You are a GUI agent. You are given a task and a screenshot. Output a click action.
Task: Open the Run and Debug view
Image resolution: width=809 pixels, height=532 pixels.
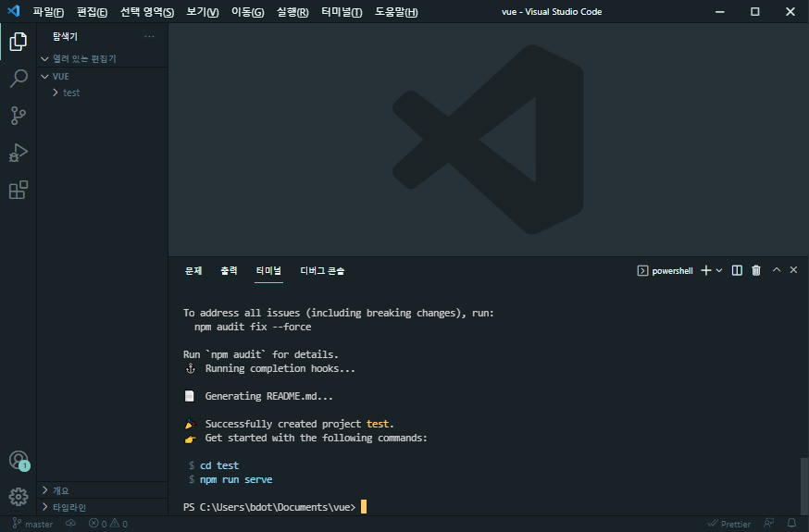click(19, 153)
